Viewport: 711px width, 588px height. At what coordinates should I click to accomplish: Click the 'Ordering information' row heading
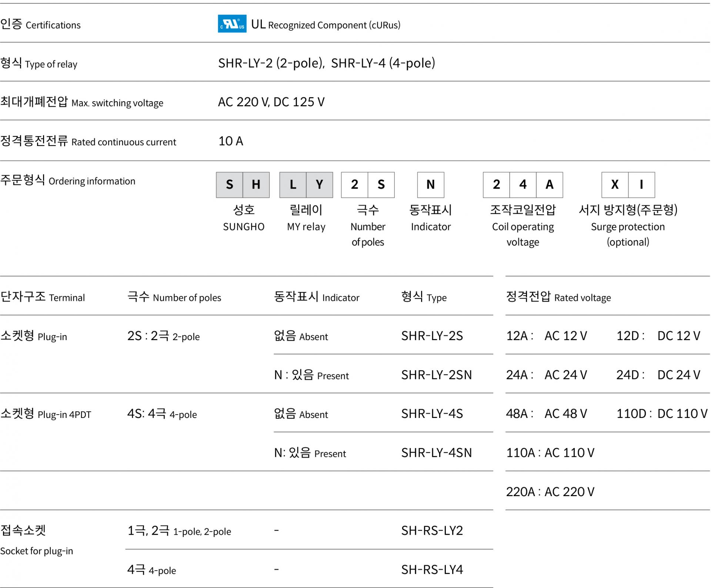[68, 180]
